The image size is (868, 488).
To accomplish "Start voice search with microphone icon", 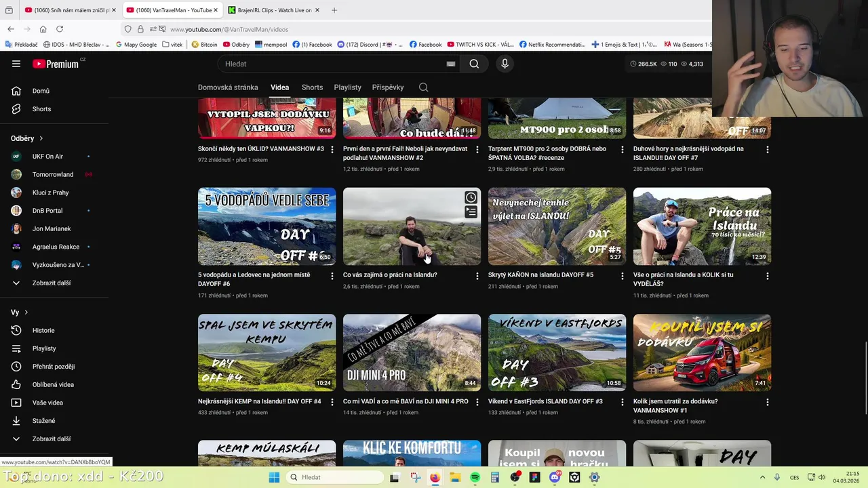I will click(x=505, y=64).
